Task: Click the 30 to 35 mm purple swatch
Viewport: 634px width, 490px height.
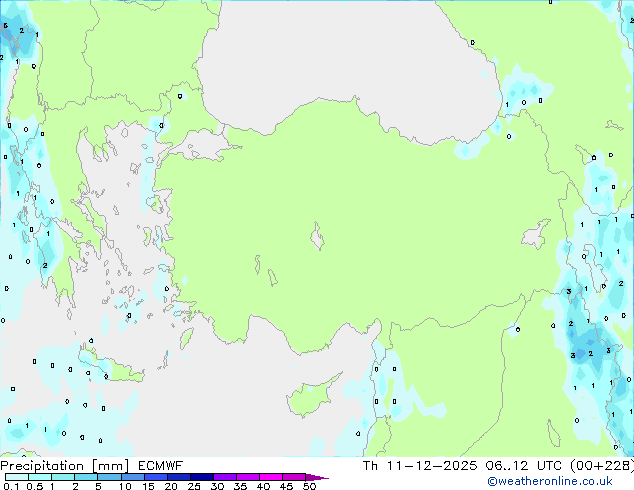Action: coord(224,477)
